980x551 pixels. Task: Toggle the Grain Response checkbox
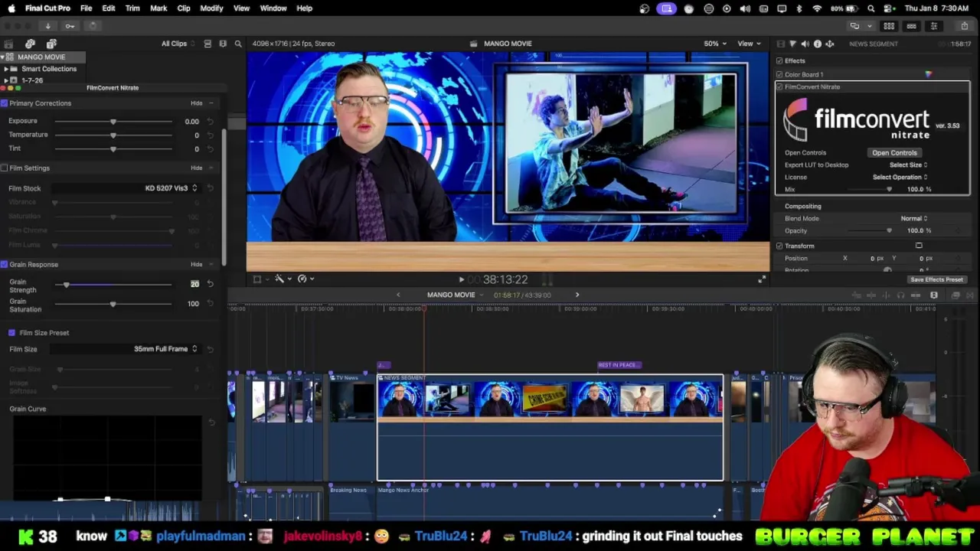5,265
